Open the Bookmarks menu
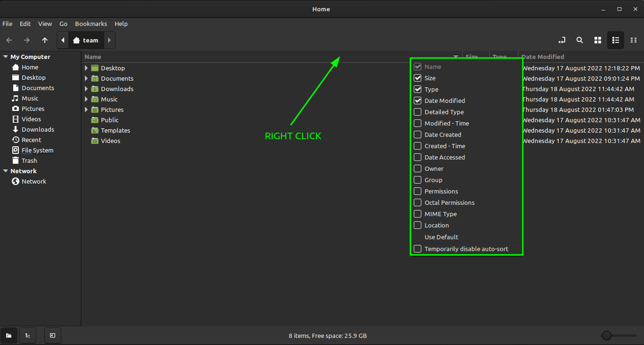 click(x=91, y=24)
